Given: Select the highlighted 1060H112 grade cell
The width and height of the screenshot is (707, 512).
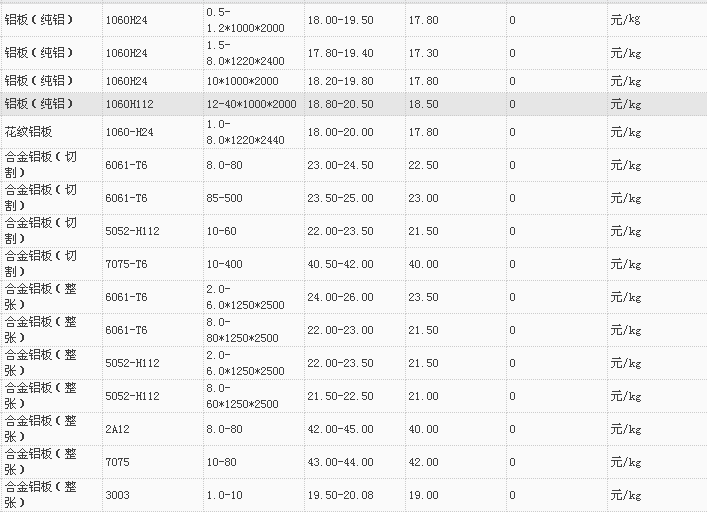Looking at the screenshot, I should [x=129, y=104].
